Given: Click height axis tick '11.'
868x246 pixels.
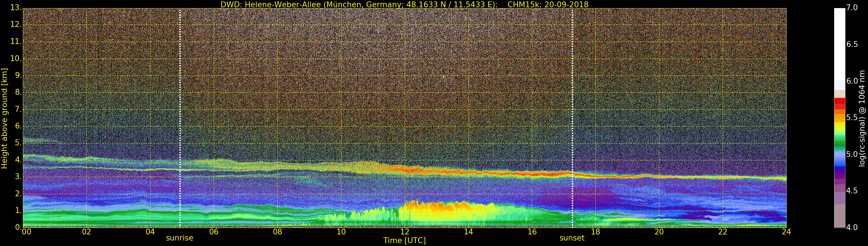Looking at the screenshot, I should [x=16, y=41].
